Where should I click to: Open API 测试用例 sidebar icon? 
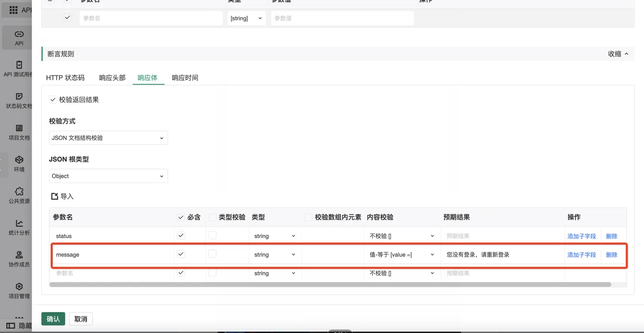click(19, 65)
